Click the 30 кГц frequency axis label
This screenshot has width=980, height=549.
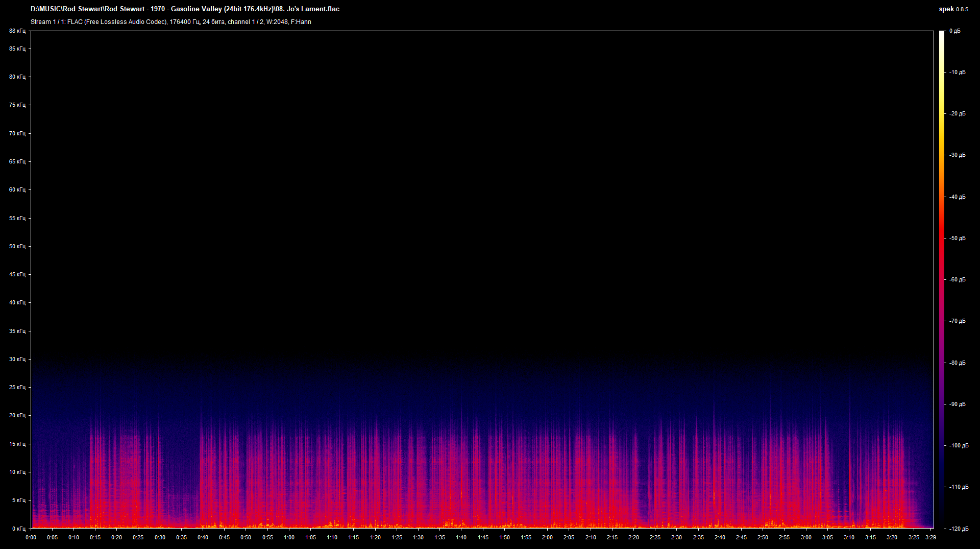tap(17, 359)
